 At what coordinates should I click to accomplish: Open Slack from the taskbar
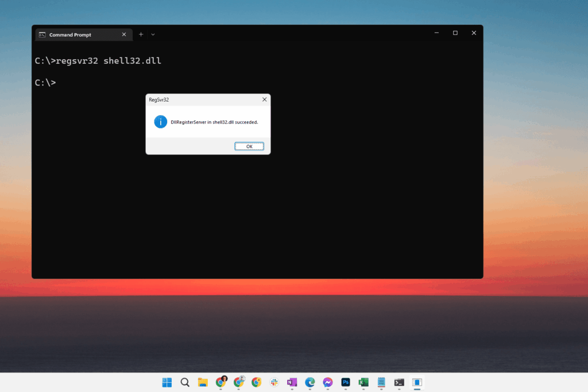click(274, 382)
